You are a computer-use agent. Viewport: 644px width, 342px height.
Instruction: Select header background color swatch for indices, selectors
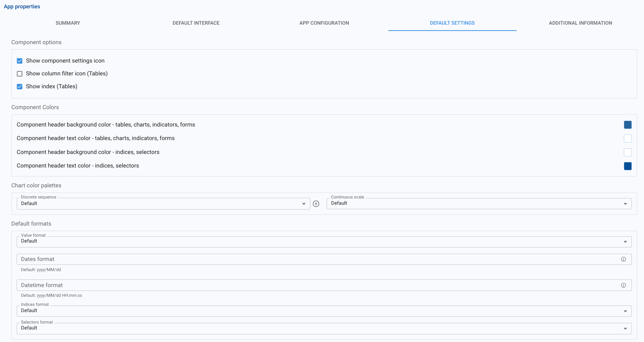(x=628, y=152)
